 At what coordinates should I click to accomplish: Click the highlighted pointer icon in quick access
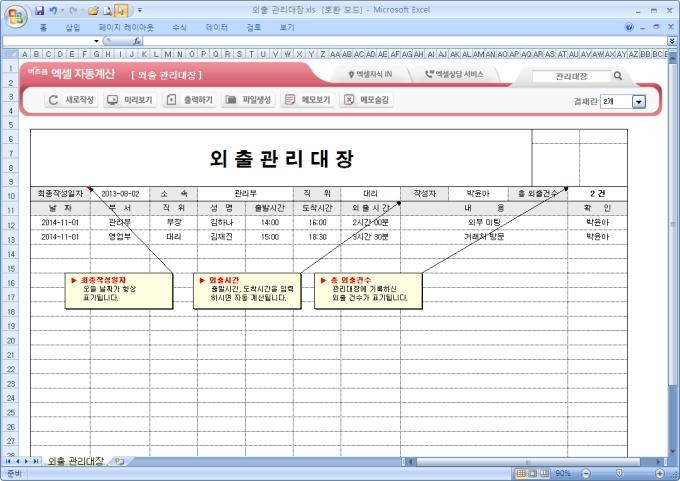tap(121, 10)
